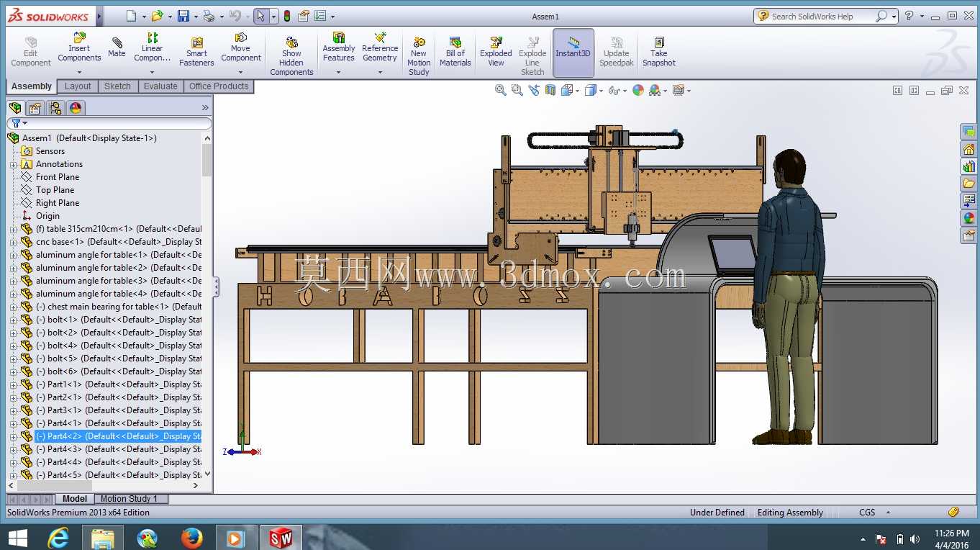Open the Appearances task pane icon
The height and width of the screenshot is (550, 980).
(x=969, y=217)
